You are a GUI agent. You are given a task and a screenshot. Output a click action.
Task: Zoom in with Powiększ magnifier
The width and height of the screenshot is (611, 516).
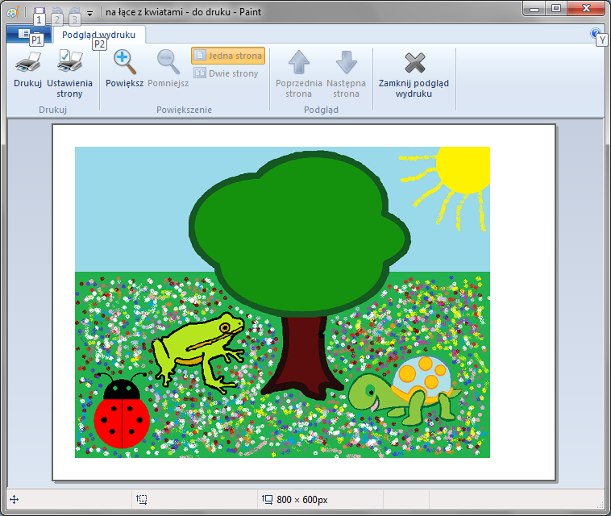[x=125, y=69]
